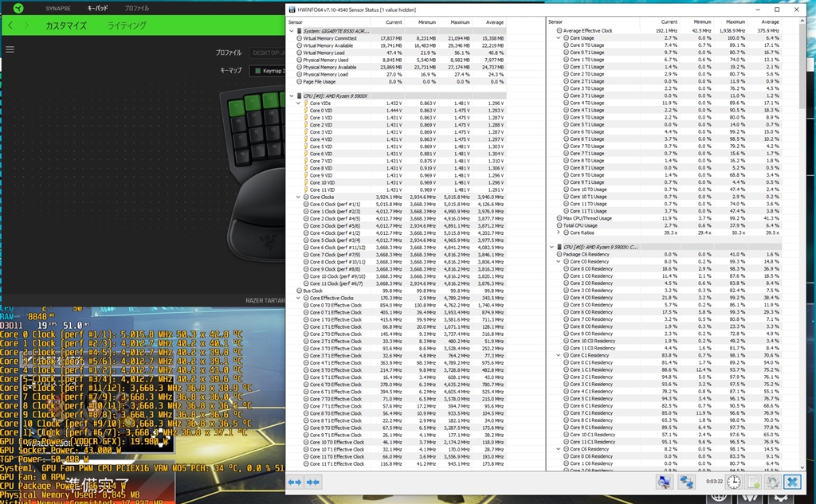Expand the Core Ratios tree node

pyautogui.click(x=558, y=232)
